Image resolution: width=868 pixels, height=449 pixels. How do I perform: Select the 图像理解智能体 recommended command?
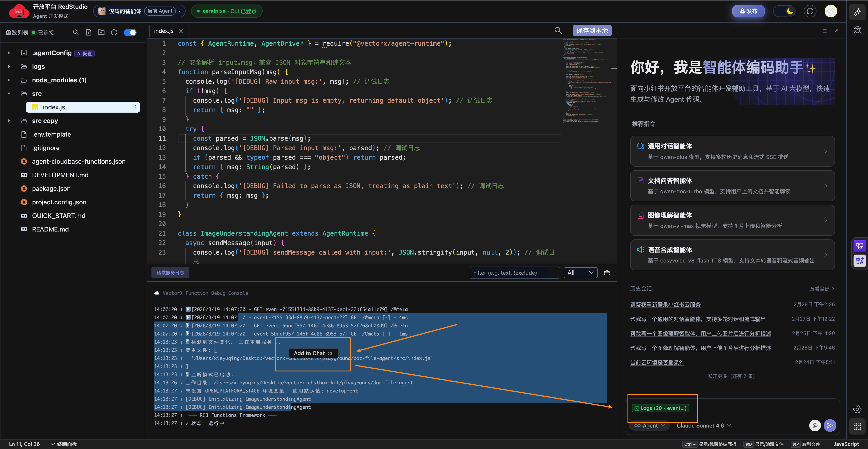(732, 220)
